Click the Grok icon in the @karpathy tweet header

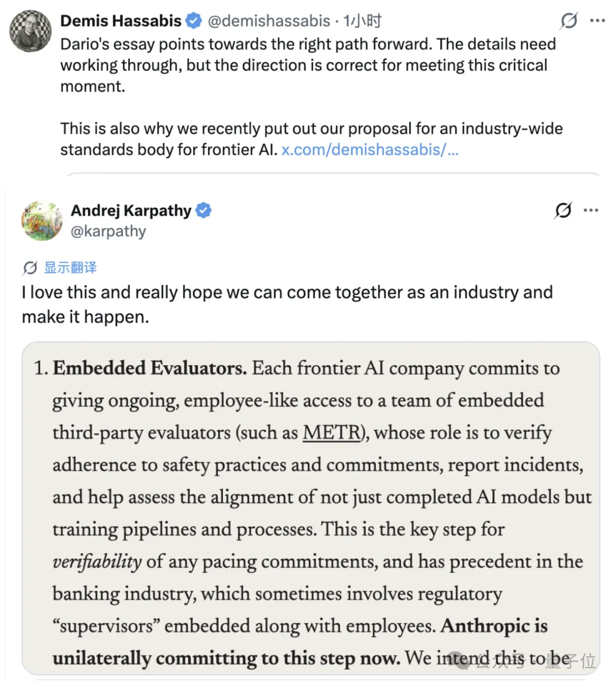(x=563, y=211)
